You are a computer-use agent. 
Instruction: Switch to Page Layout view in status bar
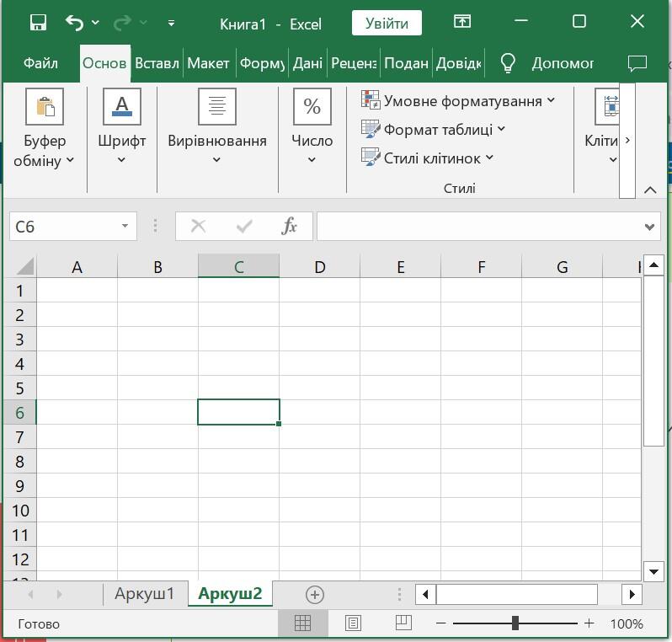click(x=353, y=623)
